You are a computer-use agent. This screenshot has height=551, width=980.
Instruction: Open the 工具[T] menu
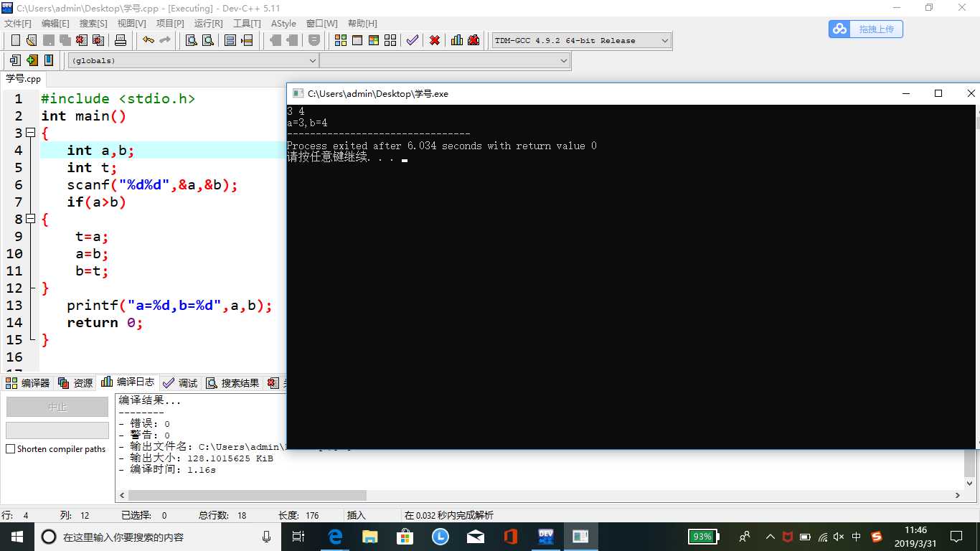[247, 24]
